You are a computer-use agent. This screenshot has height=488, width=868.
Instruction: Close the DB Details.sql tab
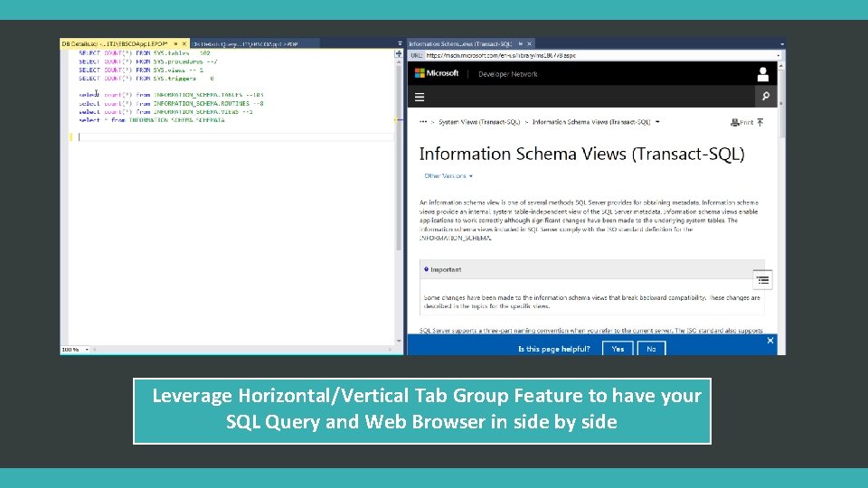184,43
